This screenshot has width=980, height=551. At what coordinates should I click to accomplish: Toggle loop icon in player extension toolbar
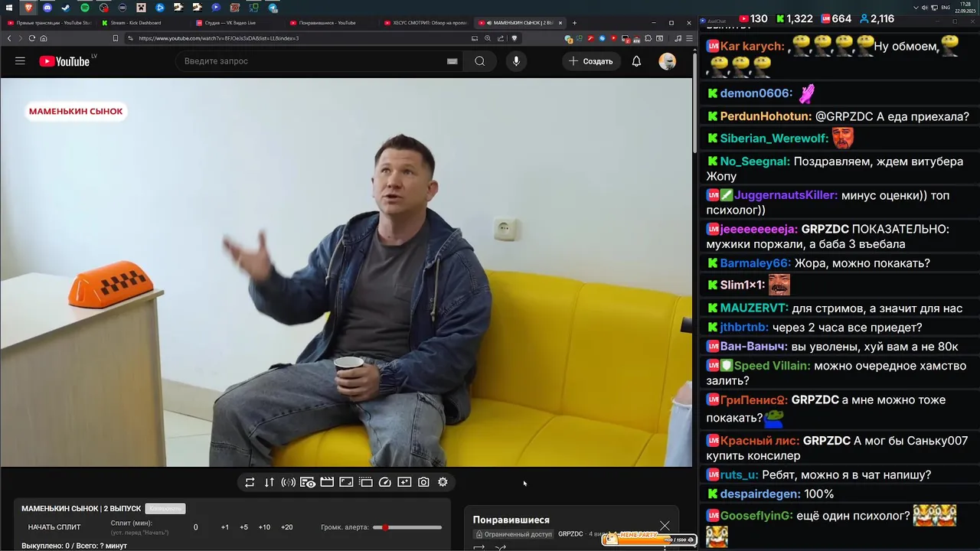click(x=250, y=482)
